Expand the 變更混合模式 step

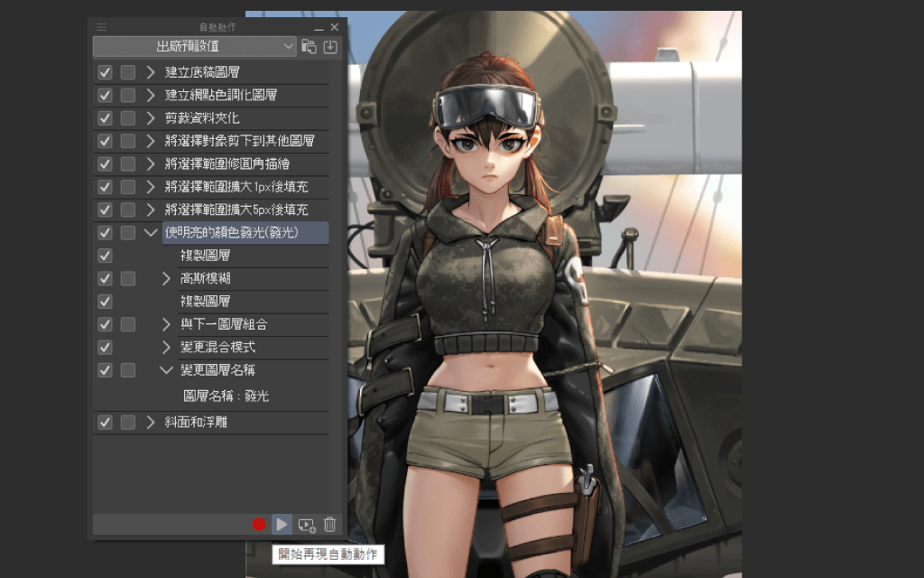coord(165,347)
